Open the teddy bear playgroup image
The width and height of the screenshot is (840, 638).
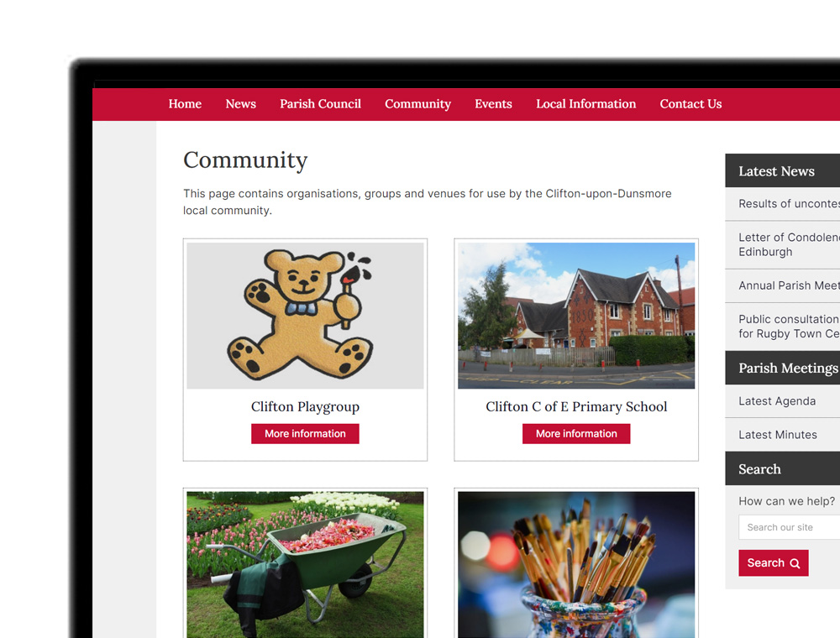coord(306,316)
